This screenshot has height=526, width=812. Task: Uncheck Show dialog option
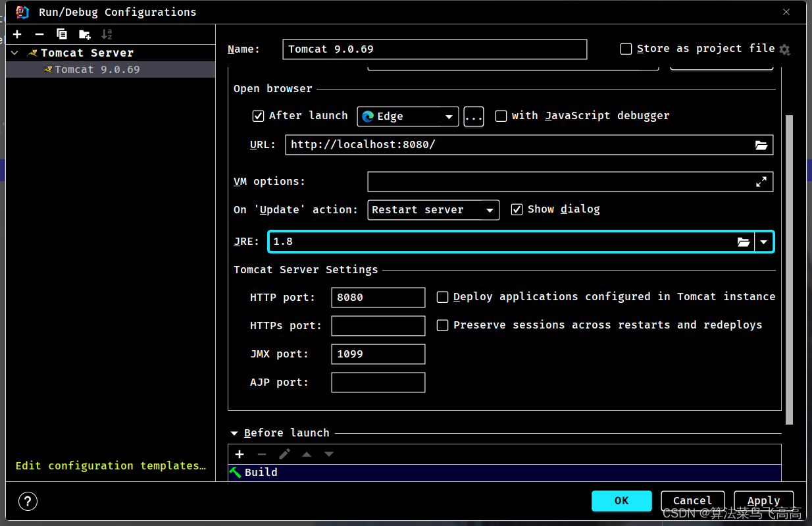point(517,209)
